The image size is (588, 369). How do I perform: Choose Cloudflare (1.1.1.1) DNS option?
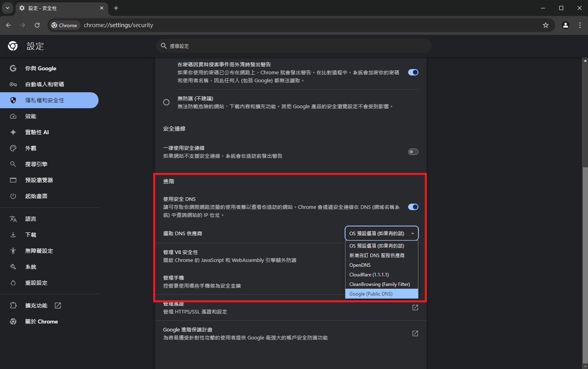coord(381,274)
